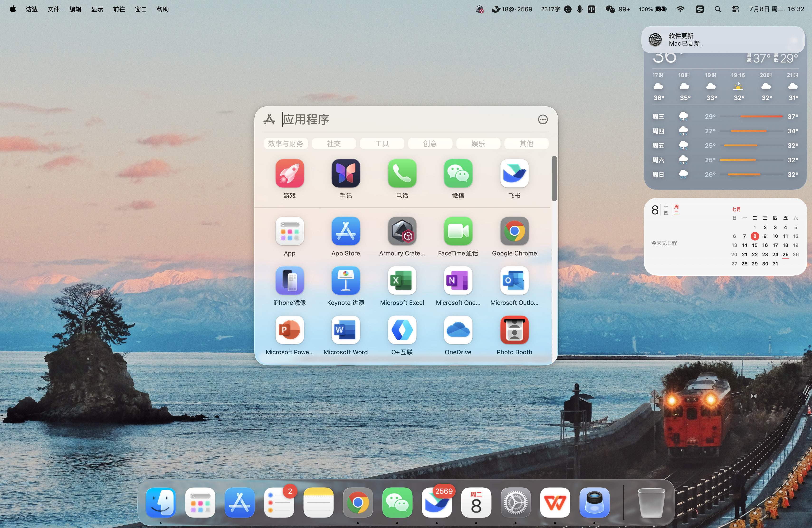Screen dimensions: 812x528
Task: Open the 游戏 app in launcher
Action: [289, 173]
